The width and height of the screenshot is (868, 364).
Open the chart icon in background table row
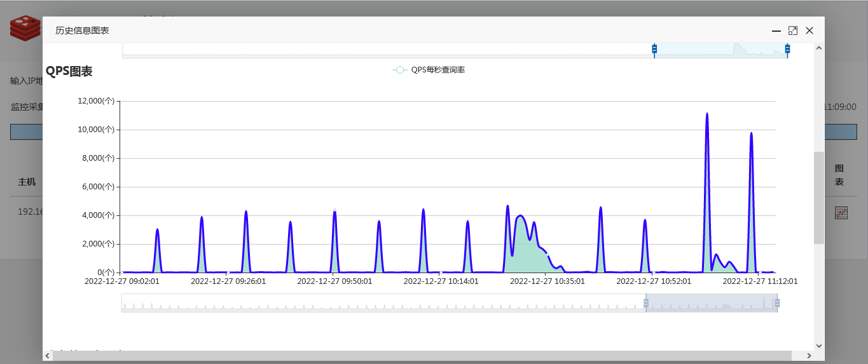click(x=841, y=213)
